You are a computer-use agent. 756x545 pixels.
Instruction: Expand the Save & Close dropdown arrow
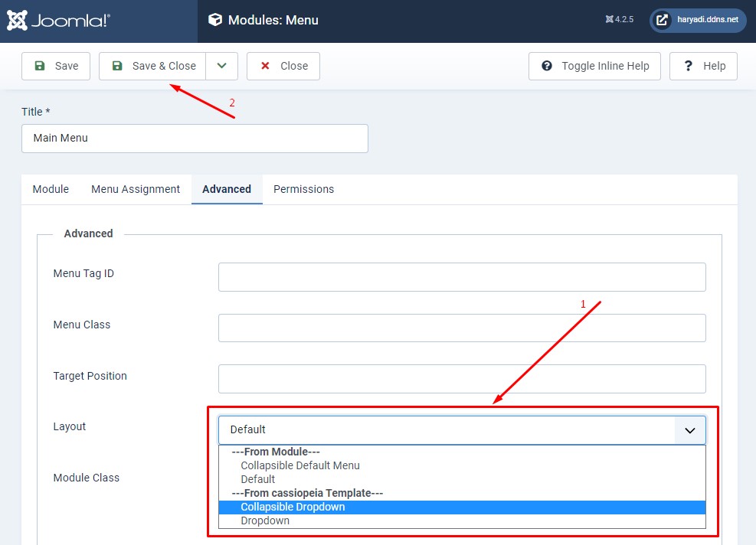pyautogui.click(x=222, y=66)
